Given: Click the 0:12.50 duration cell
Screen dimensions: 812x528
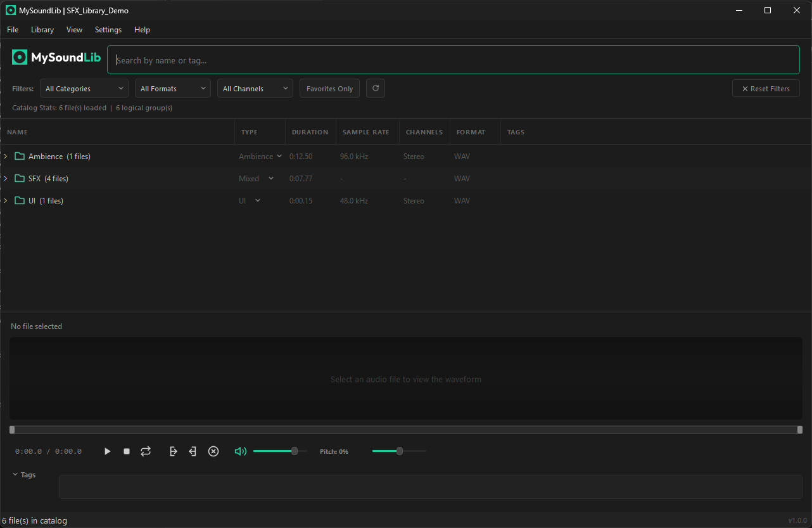Looking at the screenshot, I should (x=301, y=157).
